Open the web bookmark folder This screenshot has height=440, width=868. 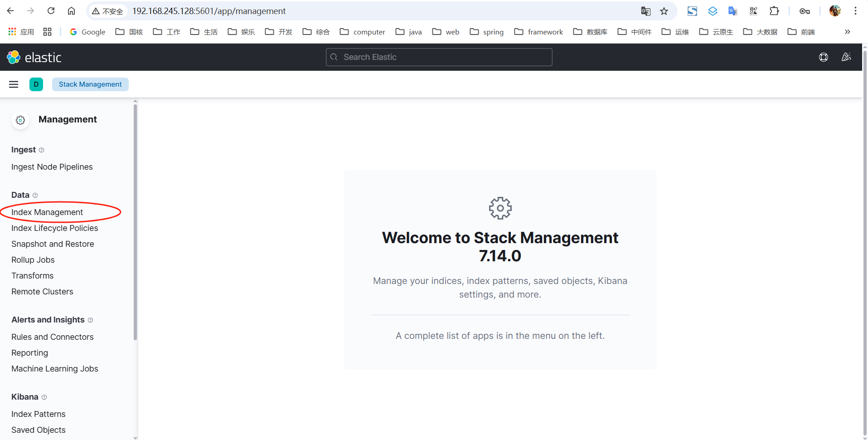[446, 32]
